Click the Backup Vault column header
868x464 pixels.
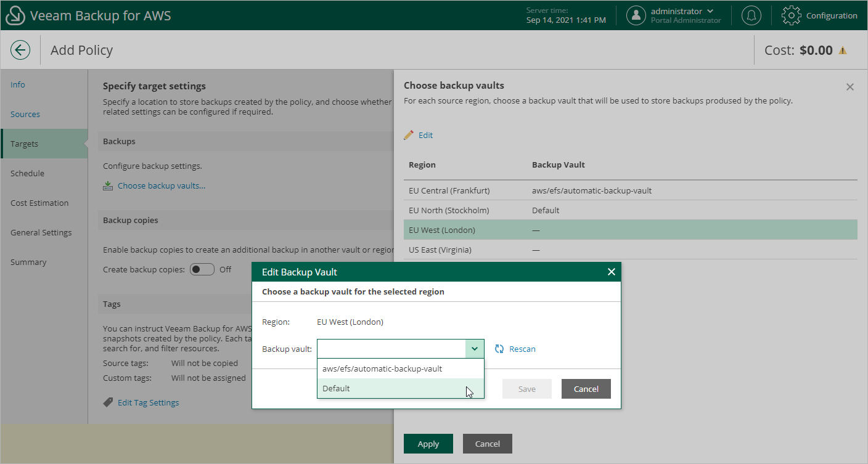559,165
